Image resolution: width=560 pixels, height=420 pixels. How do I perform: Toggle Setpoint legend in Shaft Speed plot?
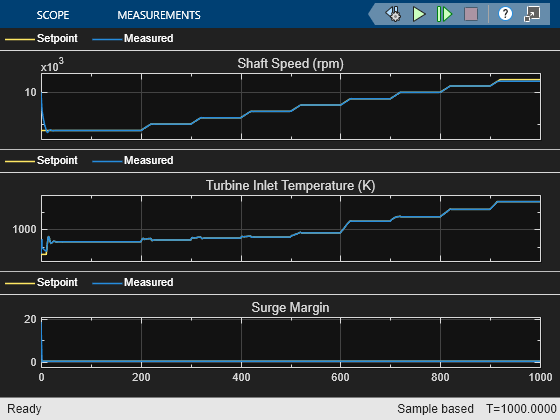pyautogui.click(x=41, y=38)
